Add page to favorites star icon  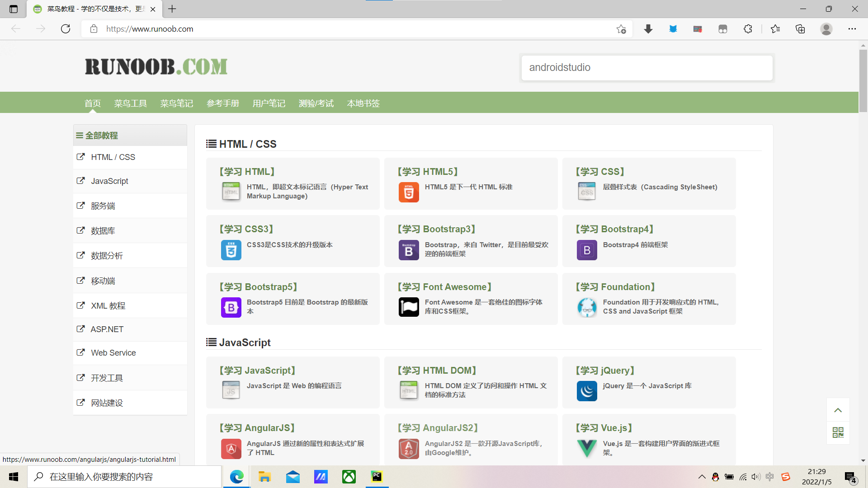(x=621, y=29)
